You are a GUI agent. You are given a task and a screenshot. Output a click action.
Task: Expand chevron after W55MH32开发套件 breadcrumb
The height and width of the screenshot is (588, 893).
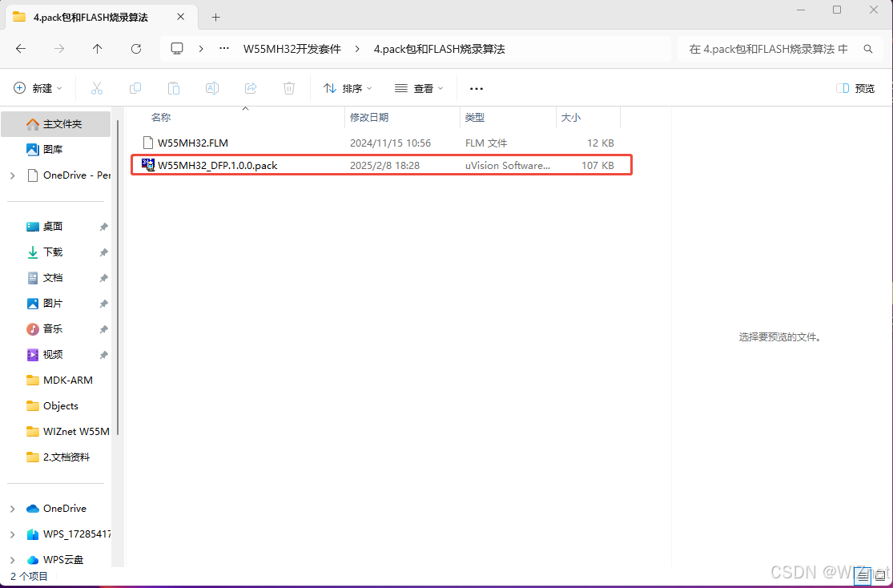[358, 49]
